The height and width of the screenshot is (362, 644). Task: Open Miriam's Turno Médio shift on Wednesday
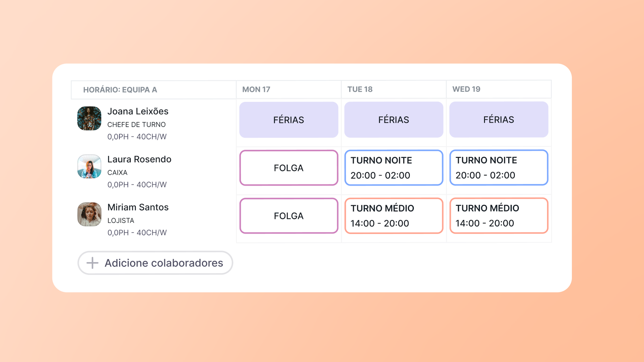499,215
